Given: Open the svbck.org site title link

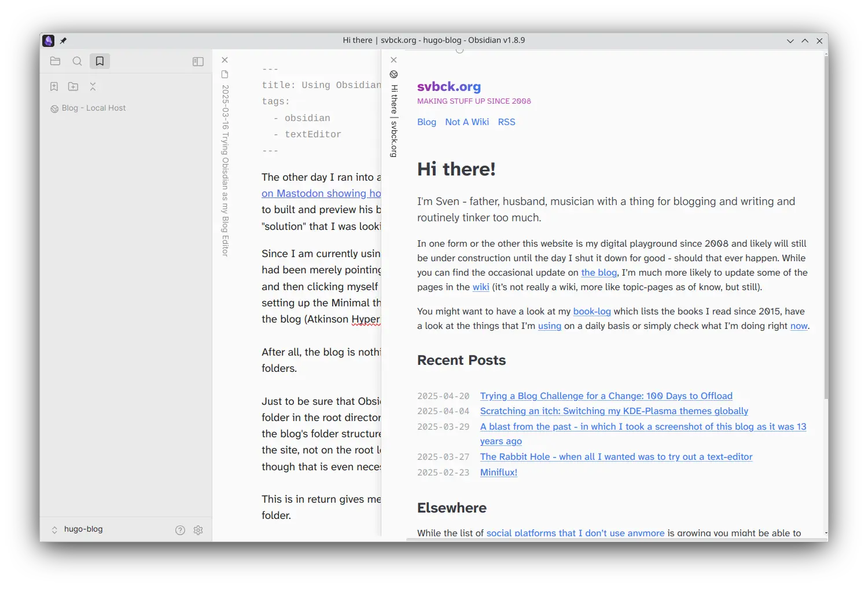Looking at the screenshot, I should click(x=449, y=86).
